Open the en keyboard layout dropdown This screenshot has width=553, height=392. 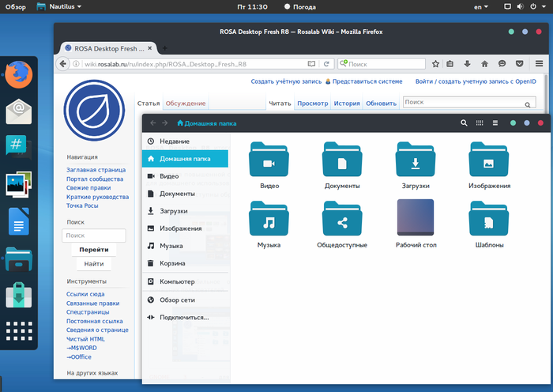[480, 6]
